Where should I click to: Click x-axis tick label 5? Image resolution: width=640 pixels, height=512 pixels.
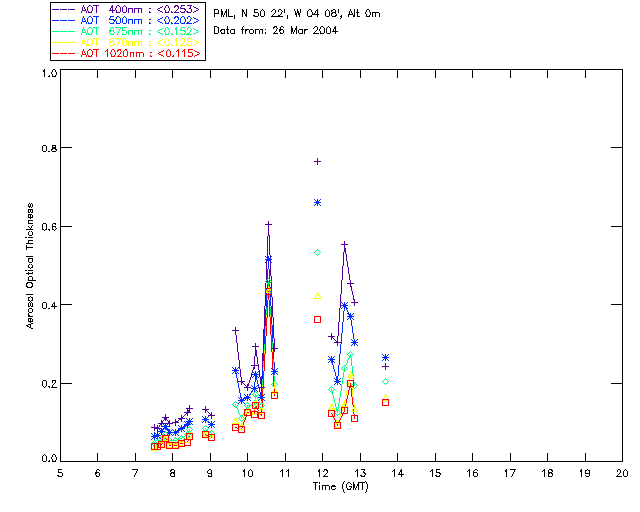click(60, 473)
